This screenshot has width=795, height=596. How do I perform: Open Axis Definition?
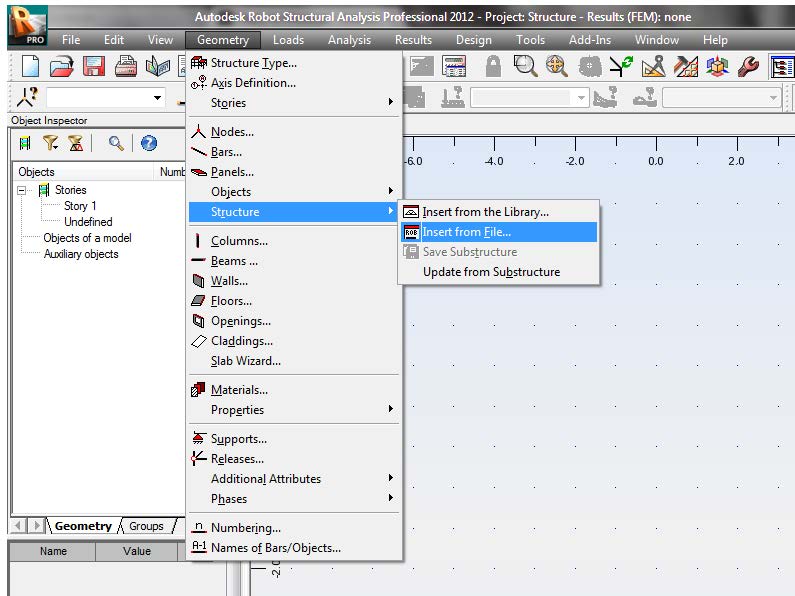coord(294,83)
